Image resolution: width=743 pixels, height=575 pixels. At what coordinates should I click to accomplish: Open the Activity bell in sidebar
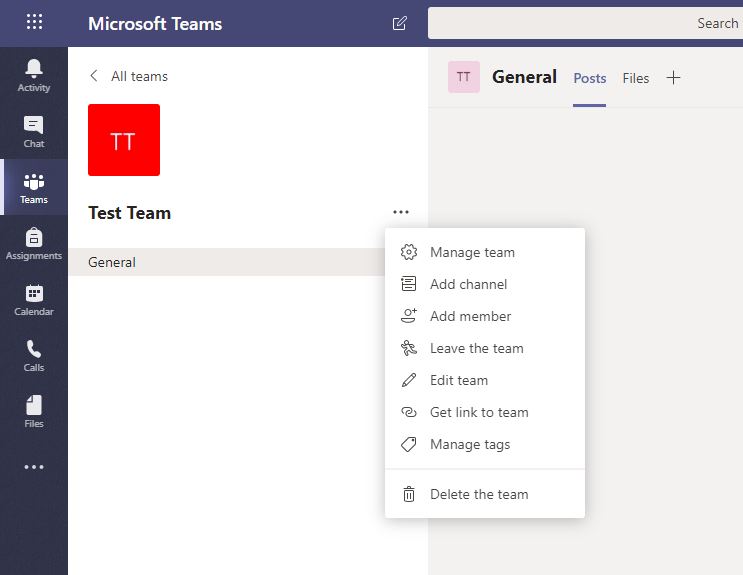[34, 75]
